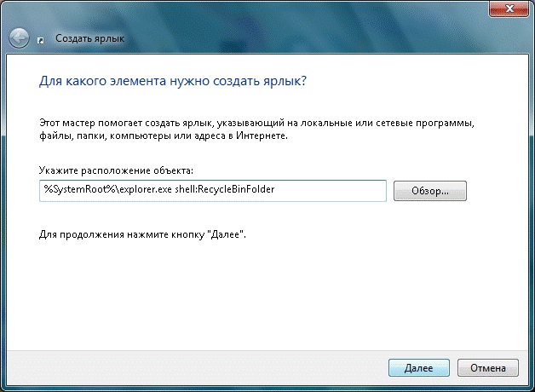
Task: Close the Создать ярлык wizard window
Action: click(x=509, y=8)
